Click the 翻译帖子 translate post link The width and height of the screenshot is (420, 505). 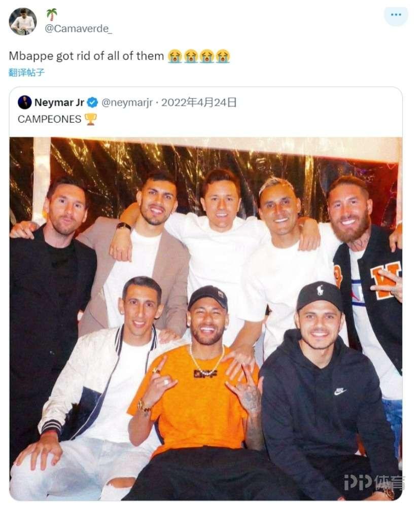(x=26, y=73)
